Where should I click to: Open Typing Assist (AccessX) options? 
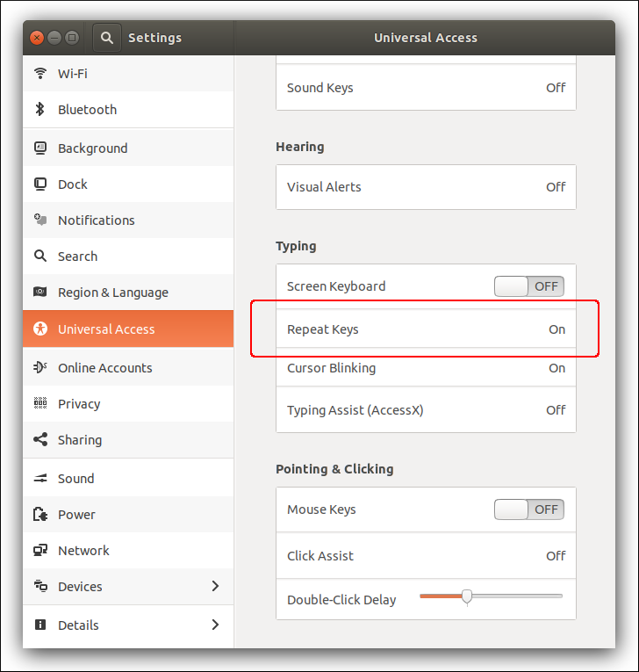426,409
